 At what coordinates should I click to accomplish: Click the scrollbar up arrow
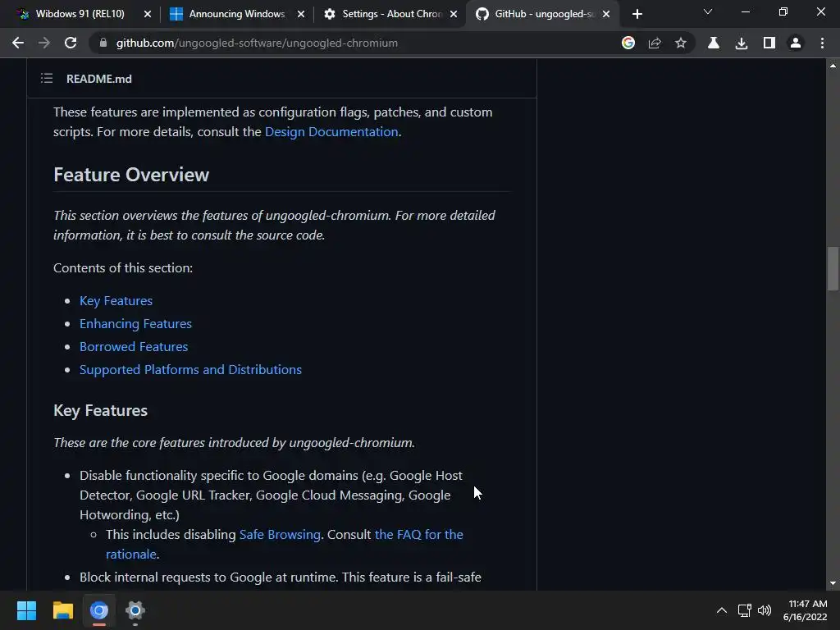[x=833, y=66]
